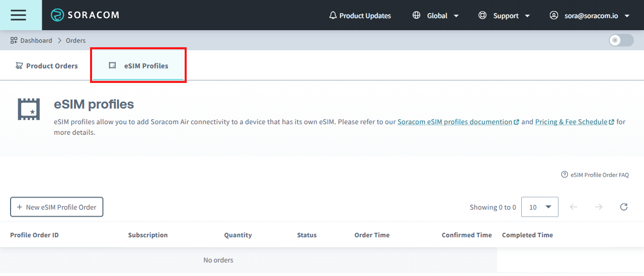Viewport: 644px width, 276px height.
Task: Switch to the Product Orders tab
Action: coord(46,66)
